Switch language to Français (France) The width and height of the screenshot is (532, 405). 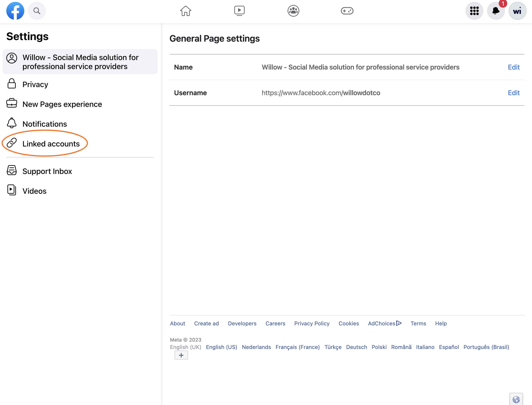pyautogui.click(x=297, y=347)
